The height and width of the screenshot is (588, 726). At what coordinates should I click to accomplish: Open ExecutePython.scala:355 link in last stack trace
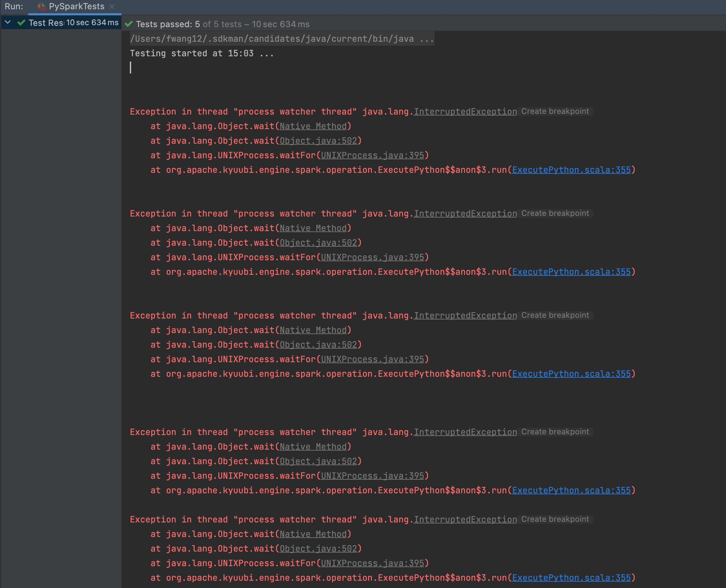571,577
